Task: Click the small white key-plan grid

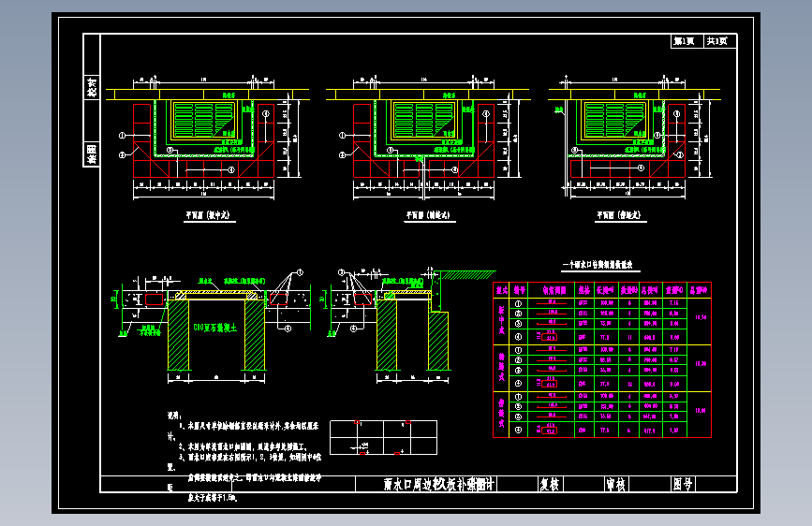Action: coord(383,437)
